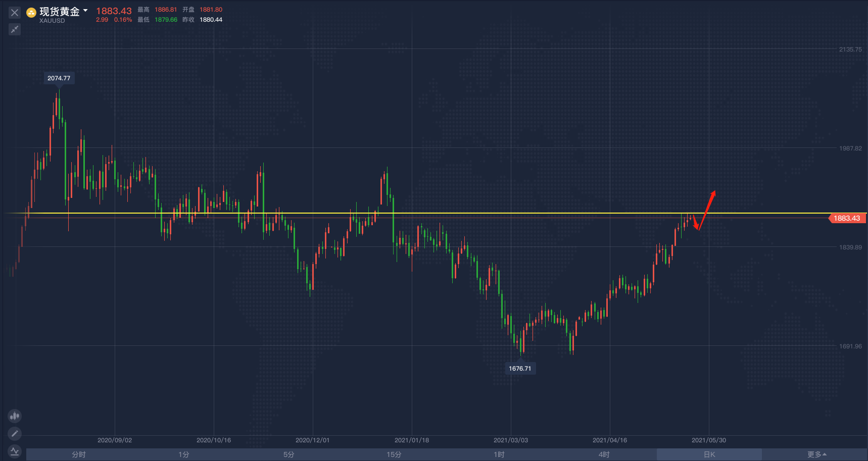Image resolution: width=868 pixels, height=461 pixels.
Task: Click the red 1883.43 price tag on axis
Action: [848, 218]
